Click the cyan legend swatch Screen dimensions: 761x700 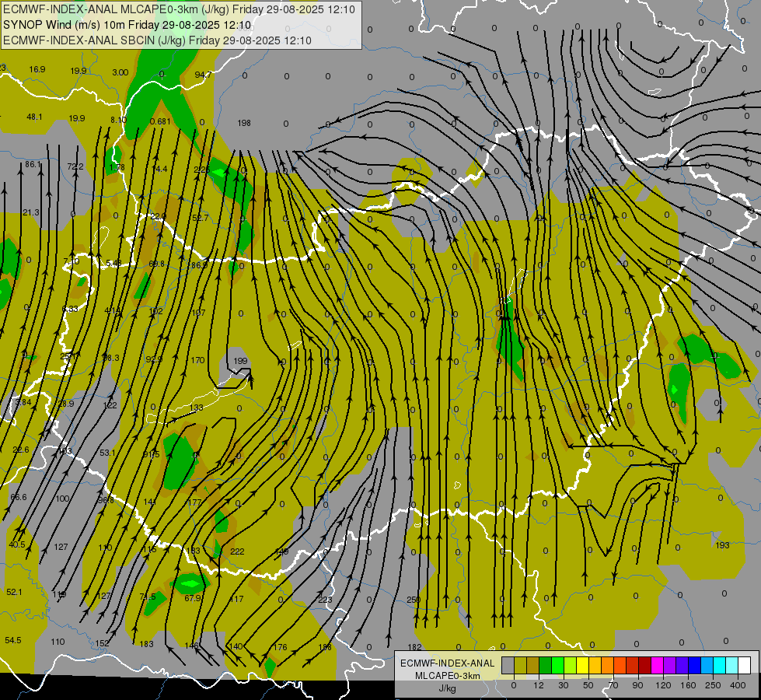click(x=719, y=665)
